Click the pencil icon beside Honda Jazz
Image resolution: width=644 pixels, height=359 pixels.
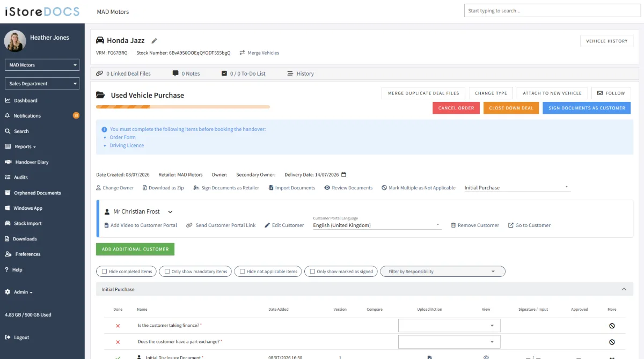click(x=154, y=41)
